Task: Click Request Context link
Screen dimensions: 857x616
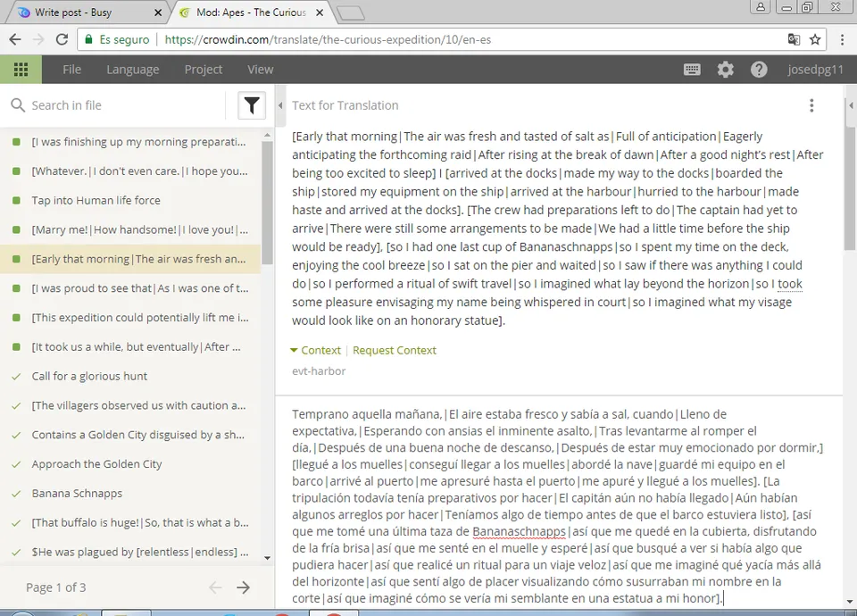Action: click(394, 350)
